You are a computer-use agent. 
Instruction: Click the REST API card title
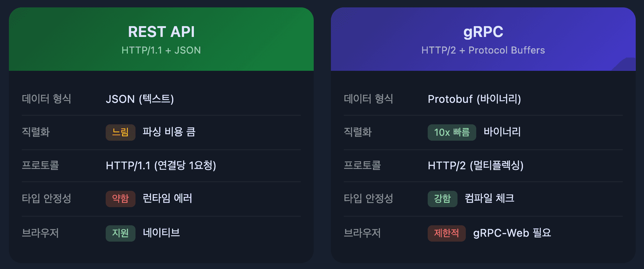(x=161, y=32)
